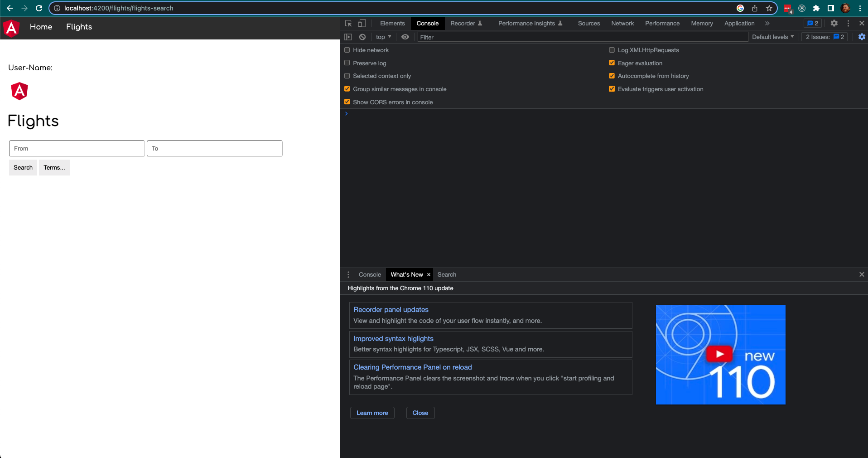Open the Default levels dropdown
This screenshot has width=868, height=458.
(773, 37)
